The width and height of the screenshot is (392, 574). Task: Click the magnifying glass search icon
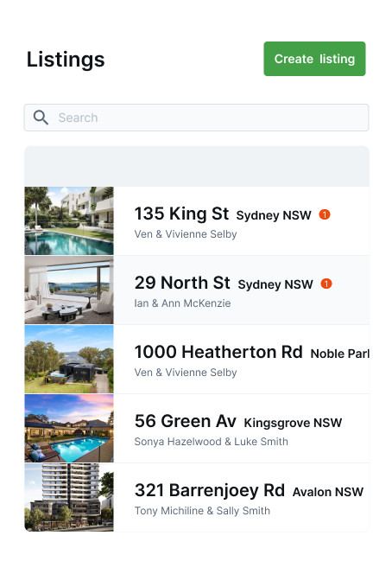[41, 118]
